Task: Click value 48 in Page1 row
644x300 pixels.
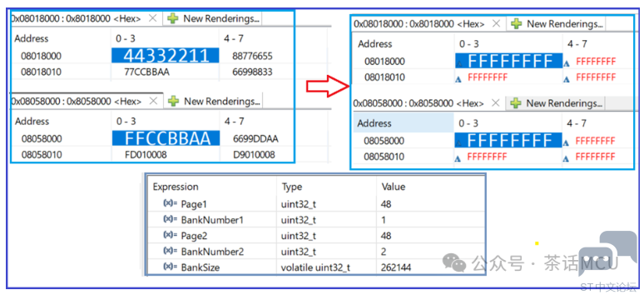Action: 386,203
